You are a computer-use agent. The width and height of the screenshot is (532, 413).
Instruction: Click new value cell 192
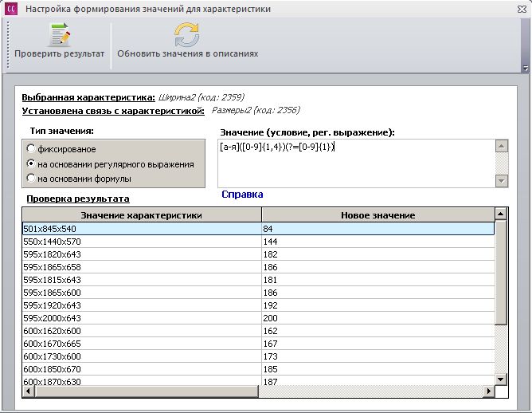coord(378,305)
